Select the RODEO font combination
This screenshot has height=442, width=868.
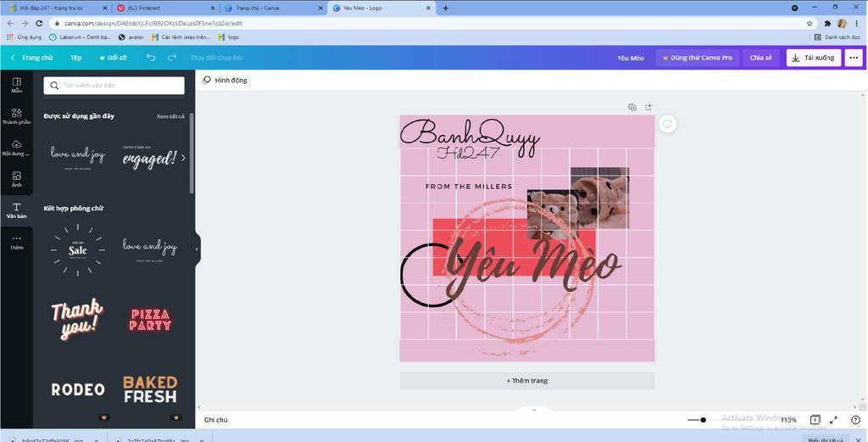pos(77,389)
